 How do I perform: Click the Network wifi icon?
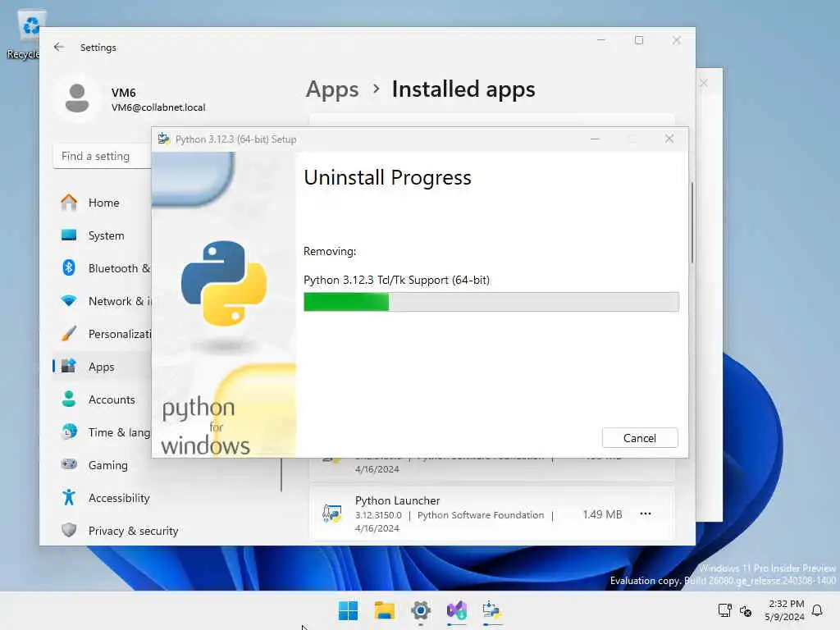(x=69, y=300)
